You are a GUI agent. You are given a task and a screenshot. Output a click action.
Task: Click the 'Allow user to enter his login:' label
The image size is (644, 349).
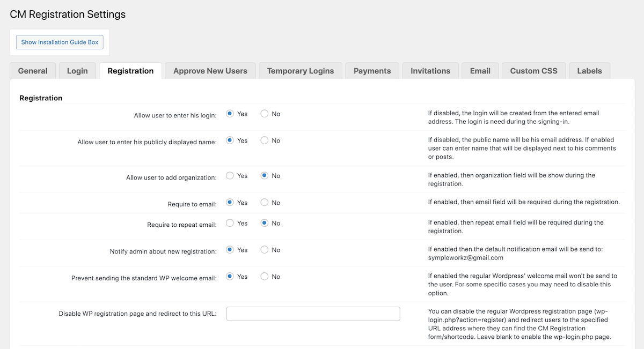tap(175, 115)
